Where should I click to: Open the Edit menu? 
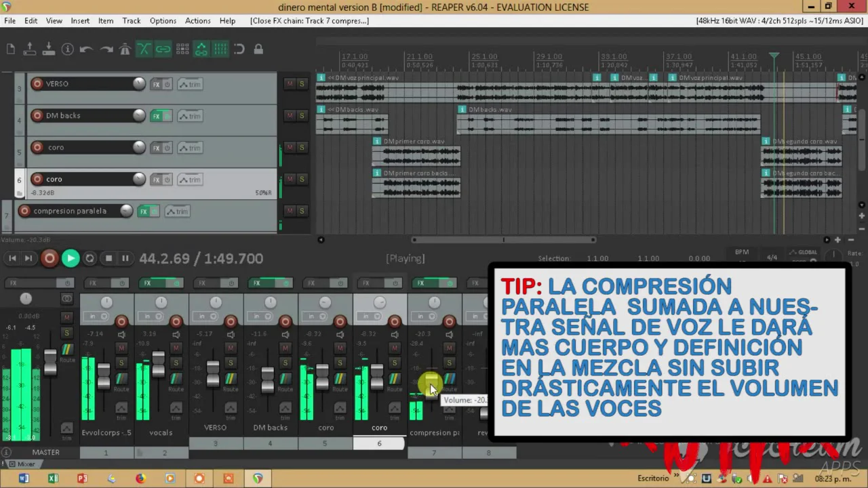coord(31,21)
